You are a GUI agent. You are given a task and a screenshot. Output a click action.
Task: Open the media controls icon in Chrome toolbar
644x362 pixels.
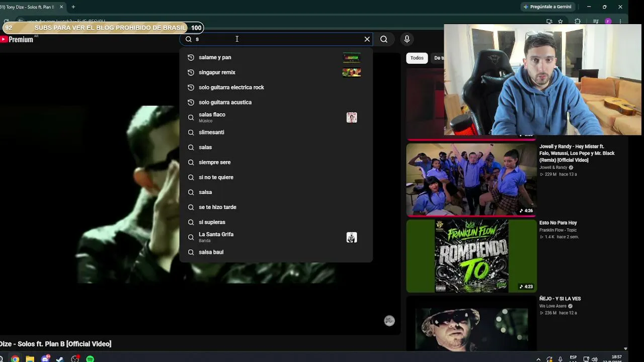596,22
